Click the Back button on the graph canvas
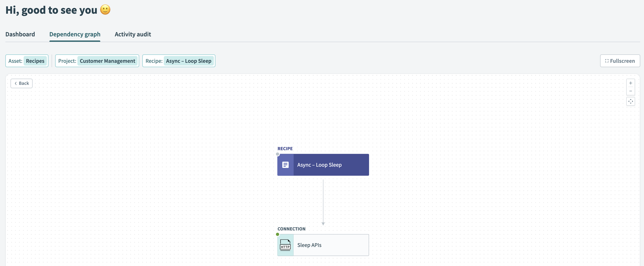Viewport: 644px width, 266px height. 21,83
